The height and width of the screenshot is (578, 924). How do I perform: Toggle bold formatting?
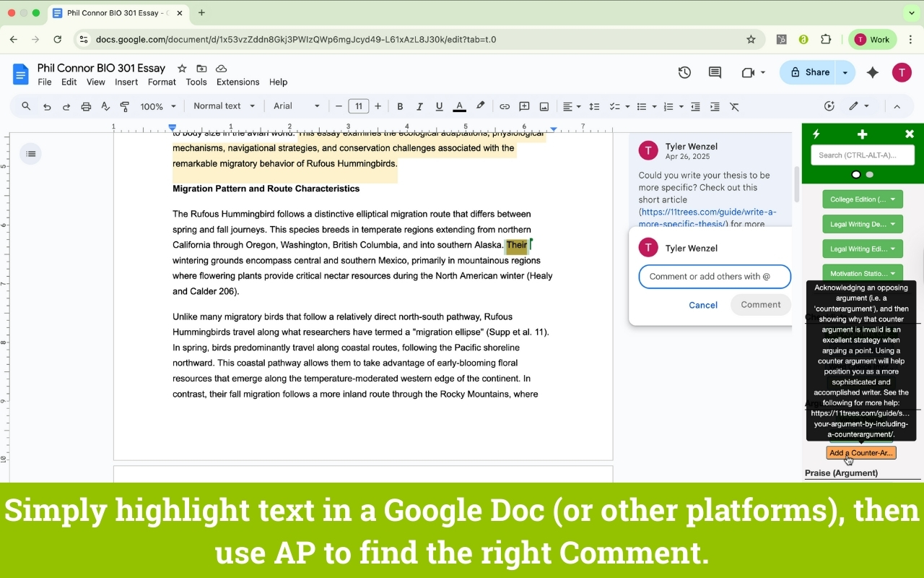(x=400, y=106)
